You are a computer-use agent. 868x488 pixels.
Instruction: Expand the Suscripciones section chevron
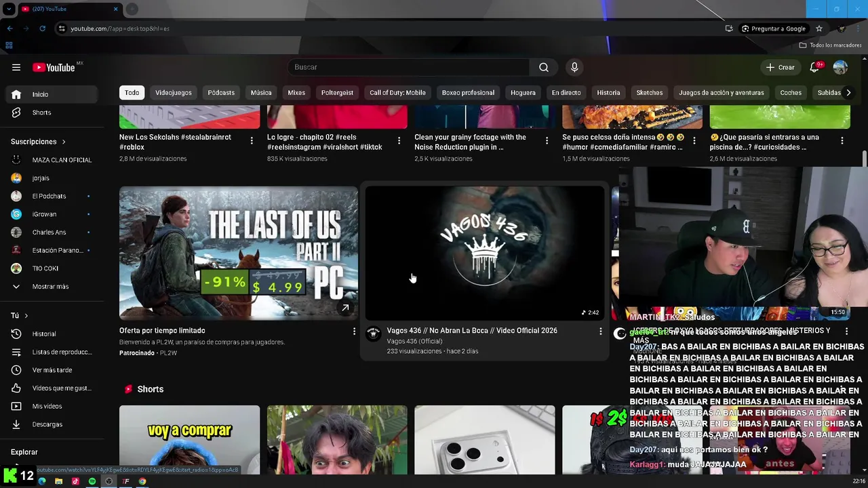64,142
